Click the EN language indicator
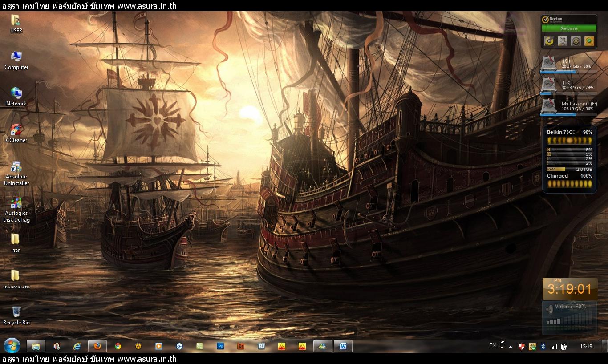The image size is (608, 364). tap(492, 345)
